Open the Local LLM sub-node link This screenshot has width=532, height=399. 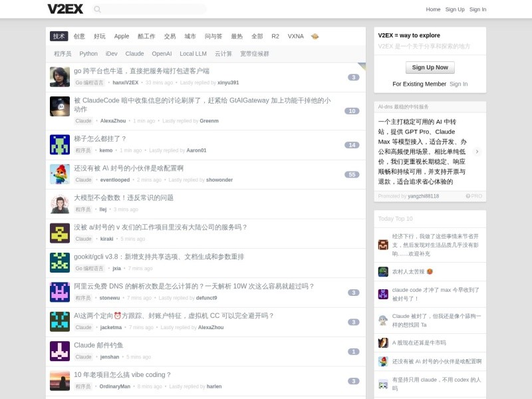(193, 54)
